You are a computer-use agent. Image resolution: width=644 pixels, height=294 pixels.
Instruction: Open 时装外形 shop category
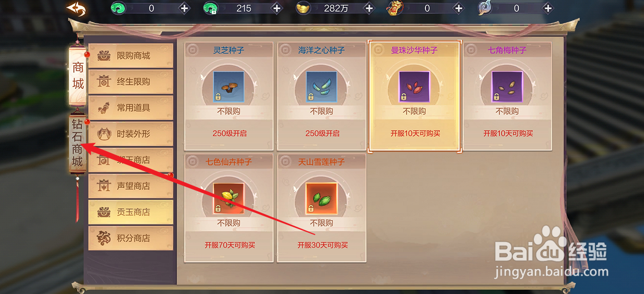(131, 134)
